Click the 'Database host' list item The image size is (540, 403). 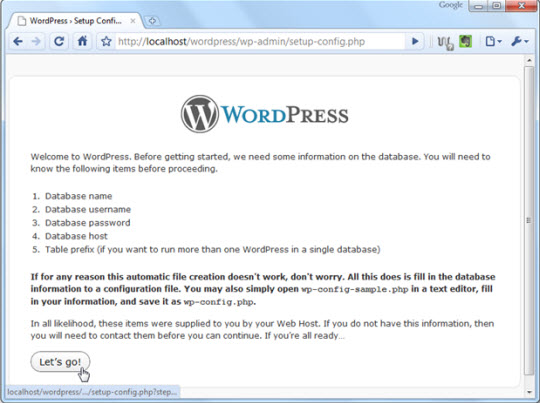tap(76, 236)
